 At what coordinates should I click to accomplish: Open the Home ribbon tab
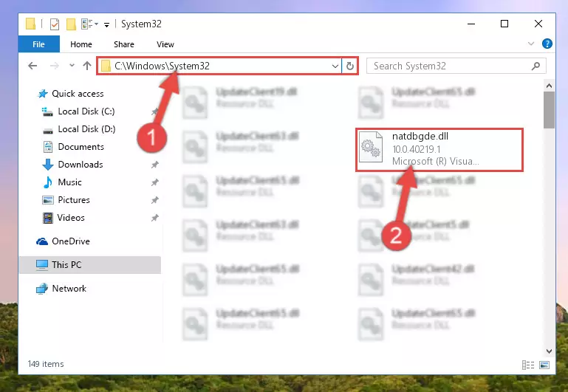pos(81,44)
